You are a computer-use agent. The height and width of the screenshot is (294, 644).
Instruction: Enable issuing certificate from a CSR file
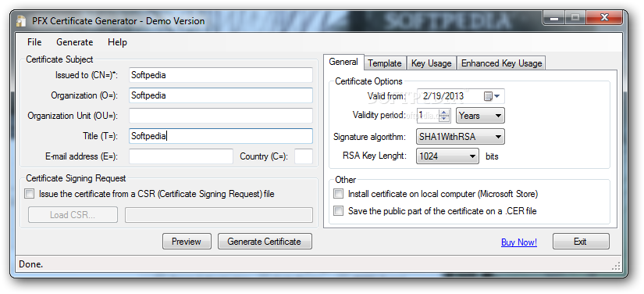pos(29,194)
